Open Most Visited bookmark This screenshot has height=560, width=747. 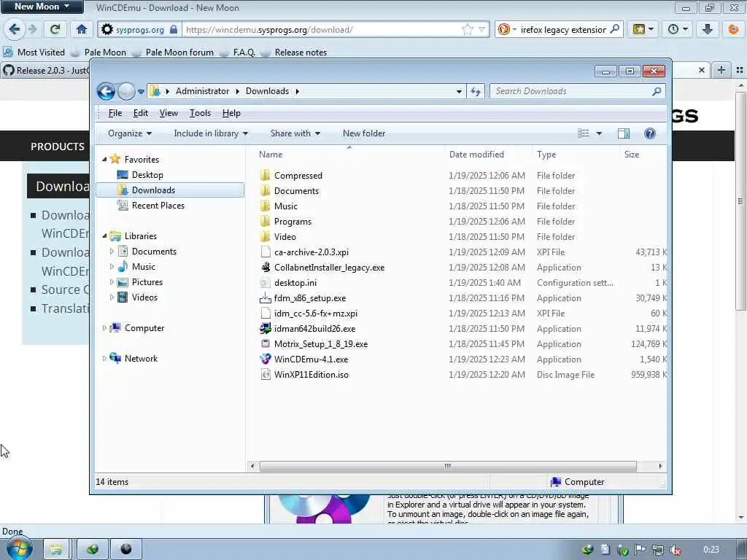coord(34,52)
